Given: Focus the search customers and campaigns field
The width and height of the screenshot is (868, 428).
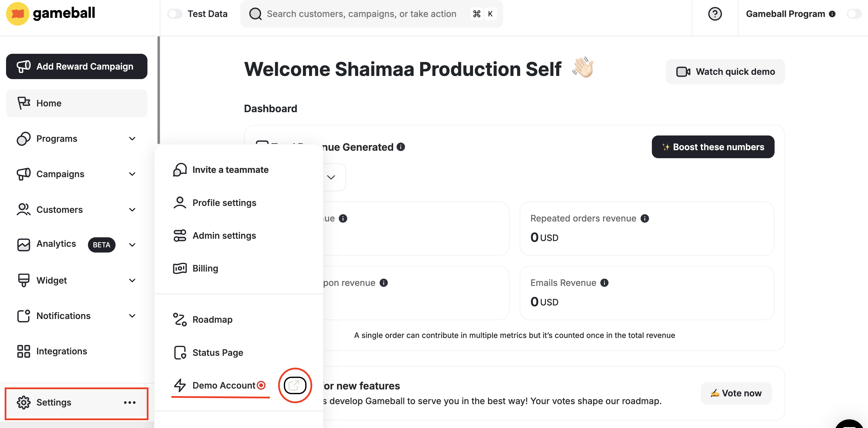Looking at the screenshot, I should (x=361, y=14).
